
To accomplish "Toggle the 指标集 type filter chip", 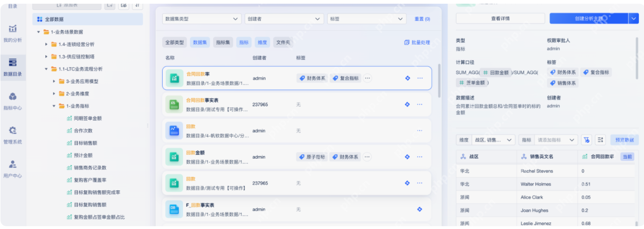I will pos(223,42).
